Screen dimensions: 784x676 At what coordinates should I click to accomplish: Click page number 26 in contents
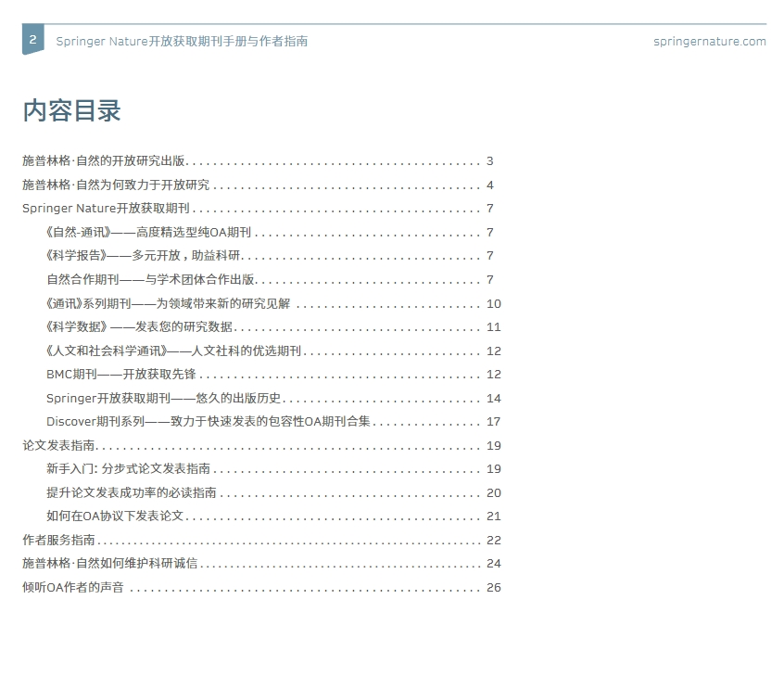point(494,587)
